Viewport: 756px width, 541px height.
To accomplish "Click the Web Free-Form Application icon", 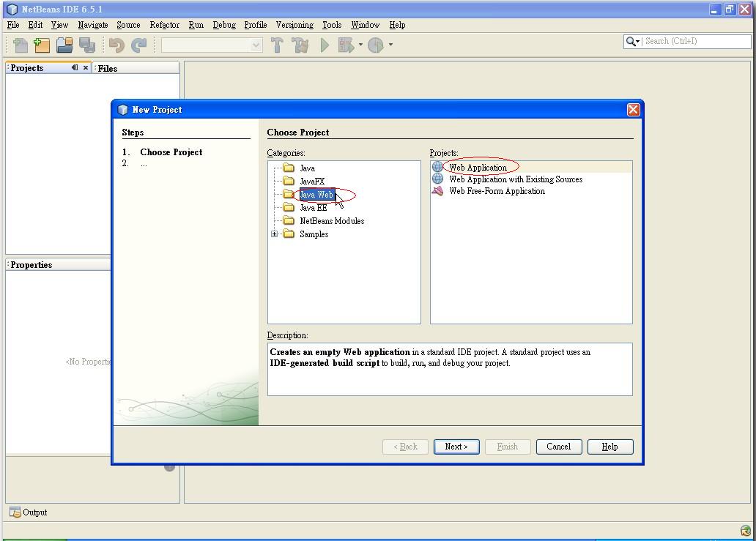I will click(x=437, y=191).
